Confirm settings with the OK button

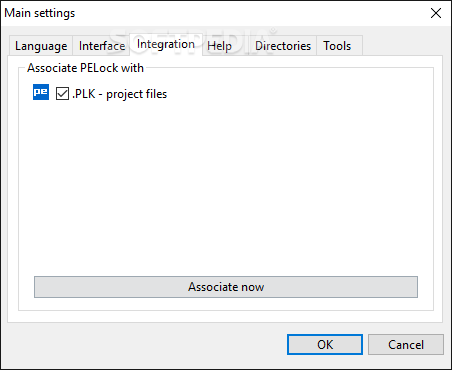(325, 345)
